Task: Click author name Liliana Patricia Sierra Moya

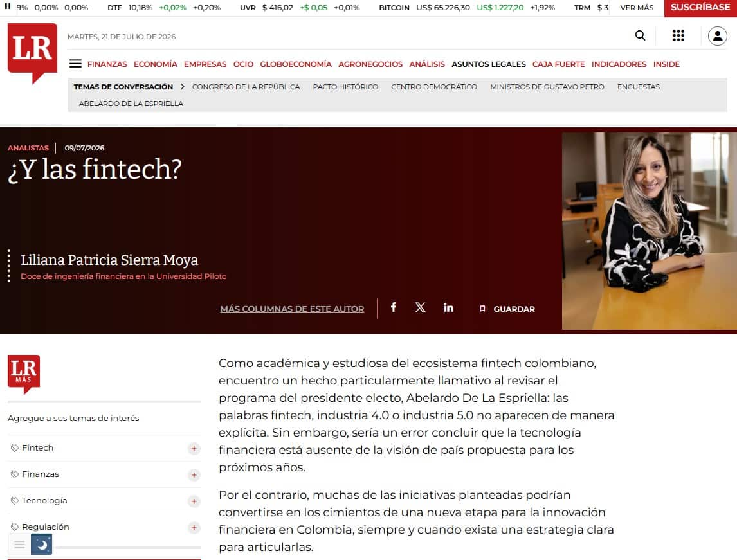Action: coord(109,260)
